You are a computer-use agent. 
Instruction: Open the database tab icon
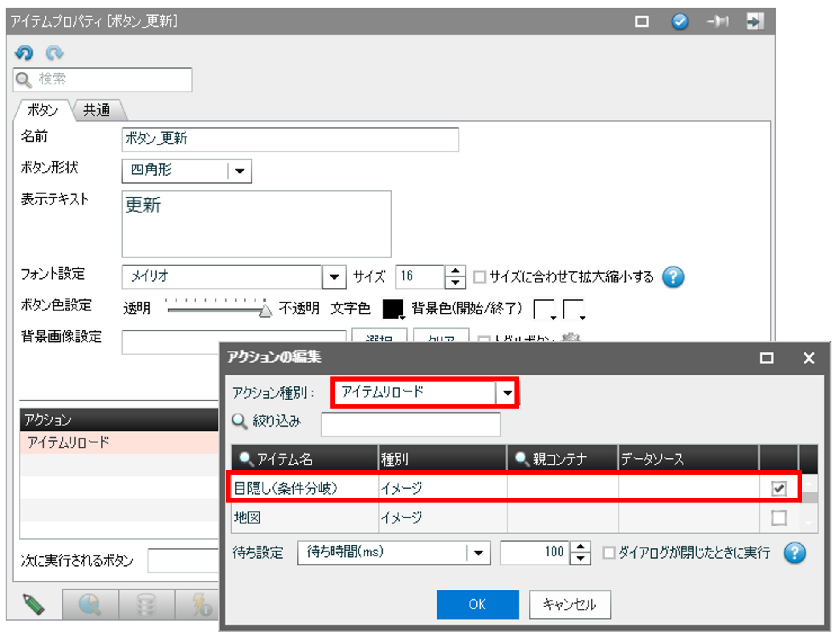(x=146, y=604)
